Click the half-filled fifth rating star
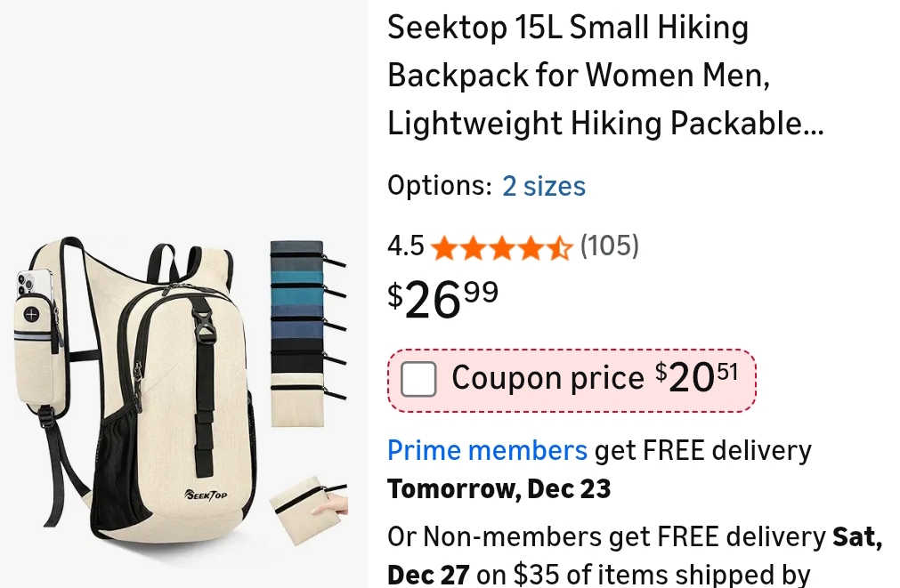Screen dimensions: 900x588 558,248
